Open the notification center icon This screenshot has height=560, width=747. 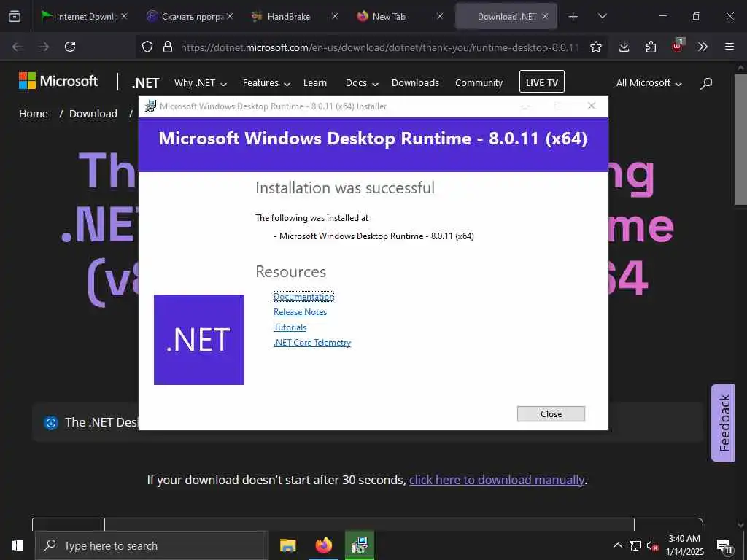point(725,545)
